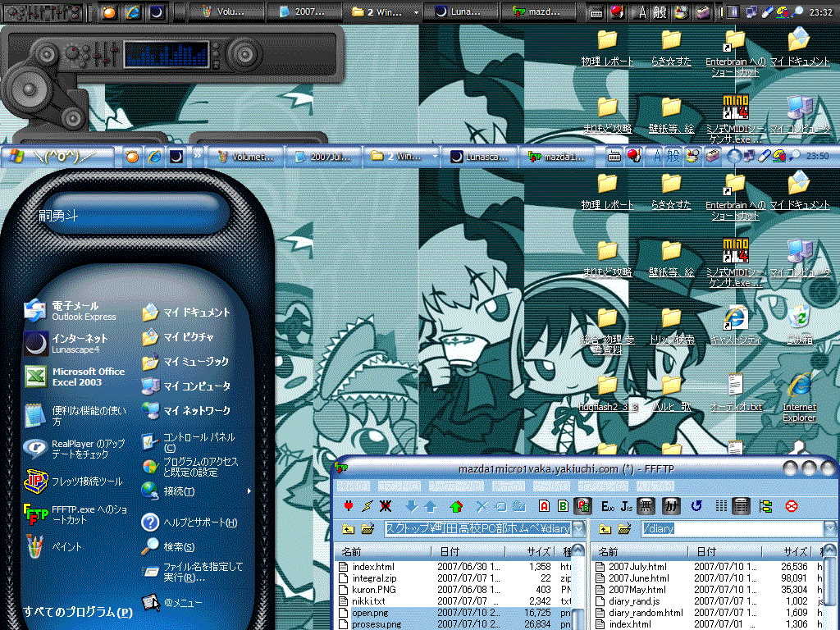
Task: Open 2 Win... group dropdown on dark taskbar
Action: tap(416, 11)
